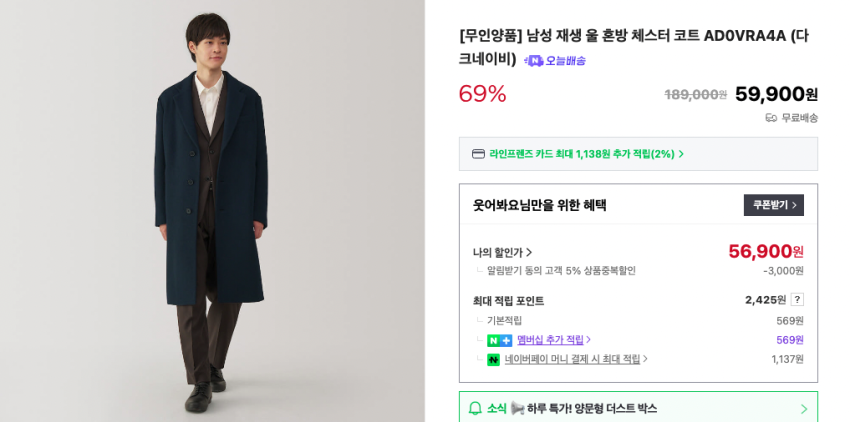The height and width of the screenshot is (422, 850).
Task: Click the bell icon beside 소식
Action: coord(475,408)
